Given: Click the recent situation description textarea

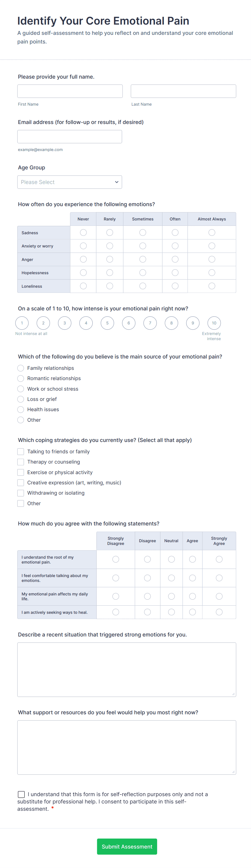Looking at the screenshot, I should tap(127, 669).
